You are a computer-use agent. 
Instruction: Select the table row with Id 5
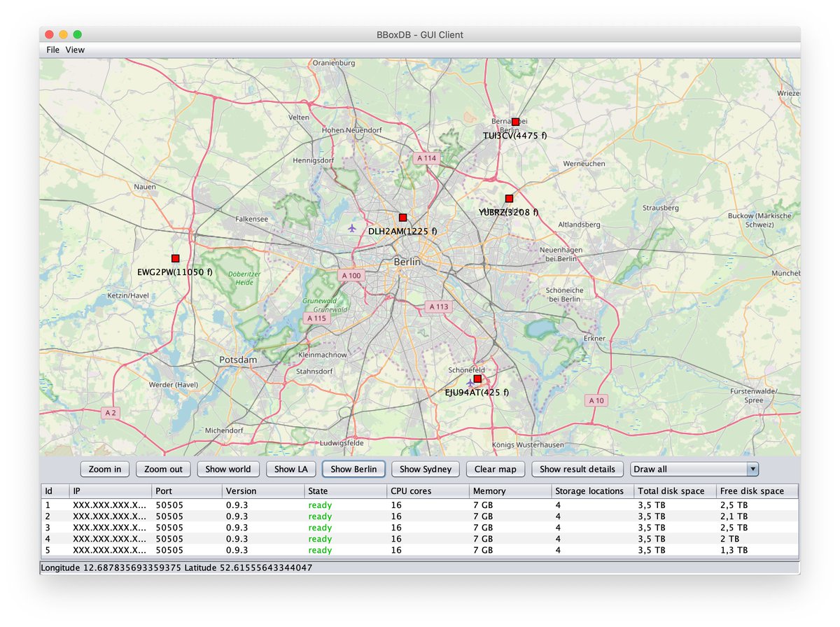[x=420, y=550]
